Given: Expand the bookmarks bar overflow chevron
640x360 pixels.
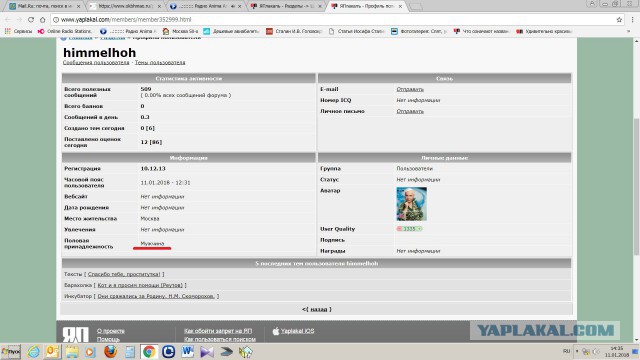Looking at the screenshot, I should [x=628, y=31].
